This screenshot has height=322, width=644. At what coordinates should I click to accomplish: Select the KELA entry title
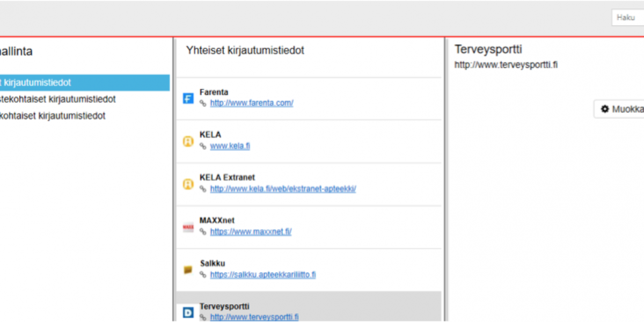210,135
